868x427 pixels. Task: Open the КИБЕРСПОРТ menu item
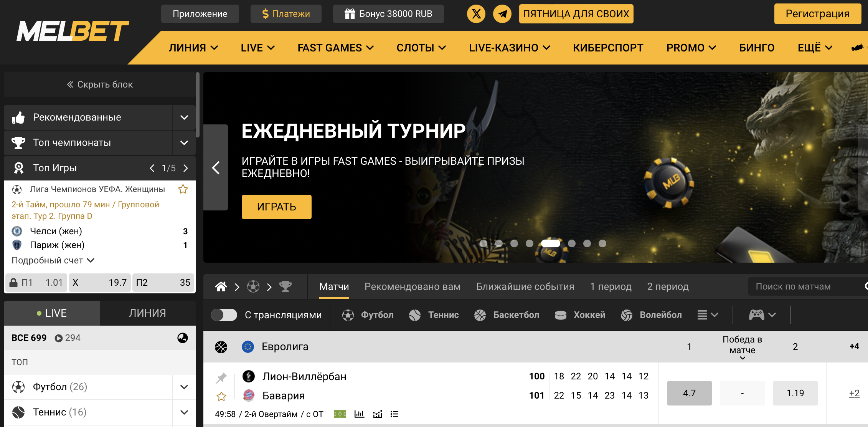[x=608, y=48]
